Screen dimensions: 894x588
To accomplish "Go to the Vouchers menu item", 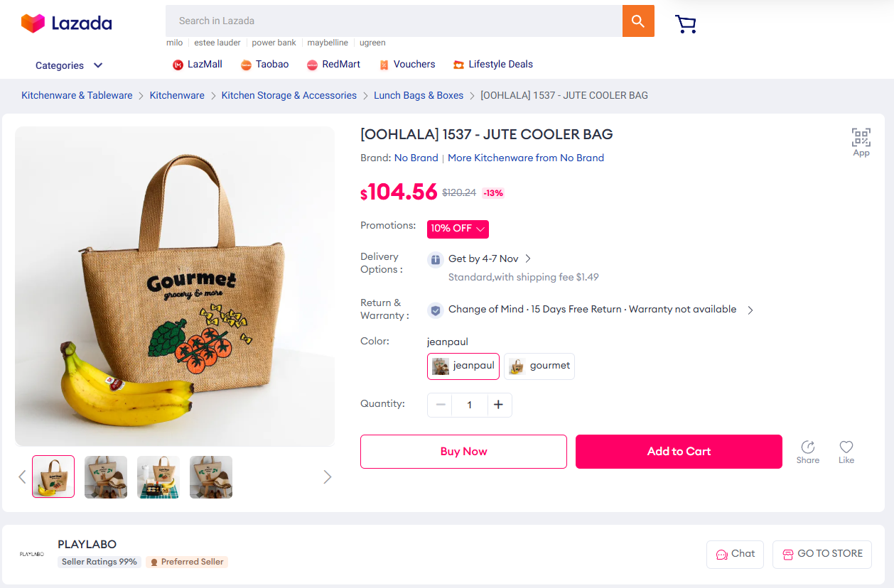I will coord(407,65).
